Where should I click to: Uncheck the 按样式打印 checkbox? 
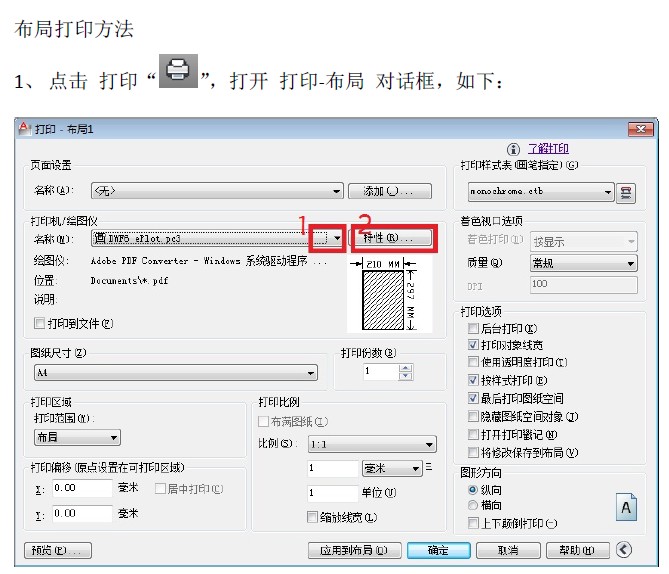[473, 380]
